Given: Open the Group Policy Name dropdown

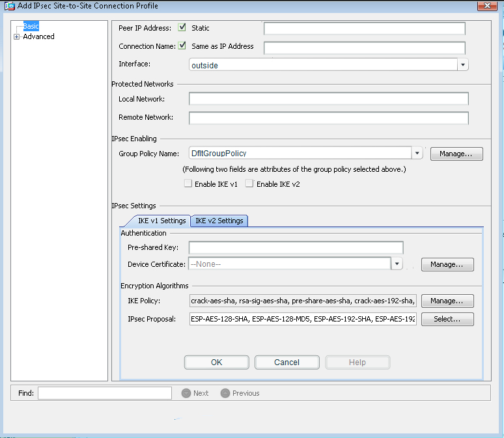Looking at the screenshot, I should (417, 154).
